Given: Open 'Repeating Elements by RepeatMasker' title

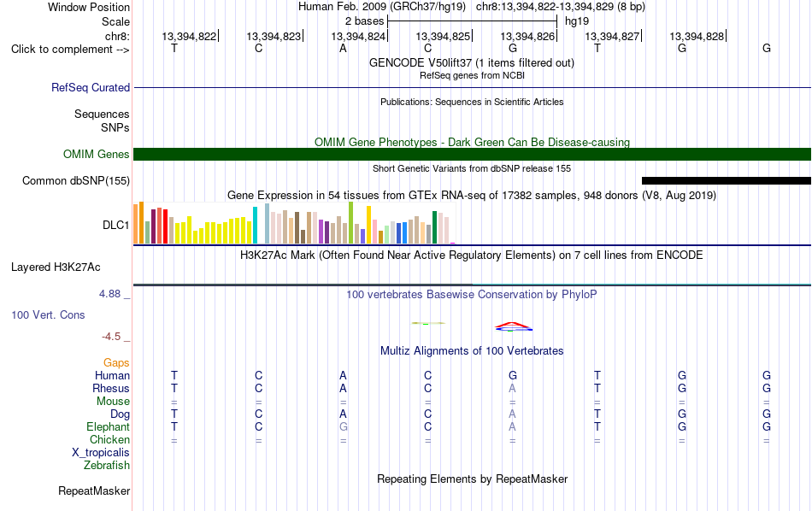Looking at the screenshot, I should point(472,479).
